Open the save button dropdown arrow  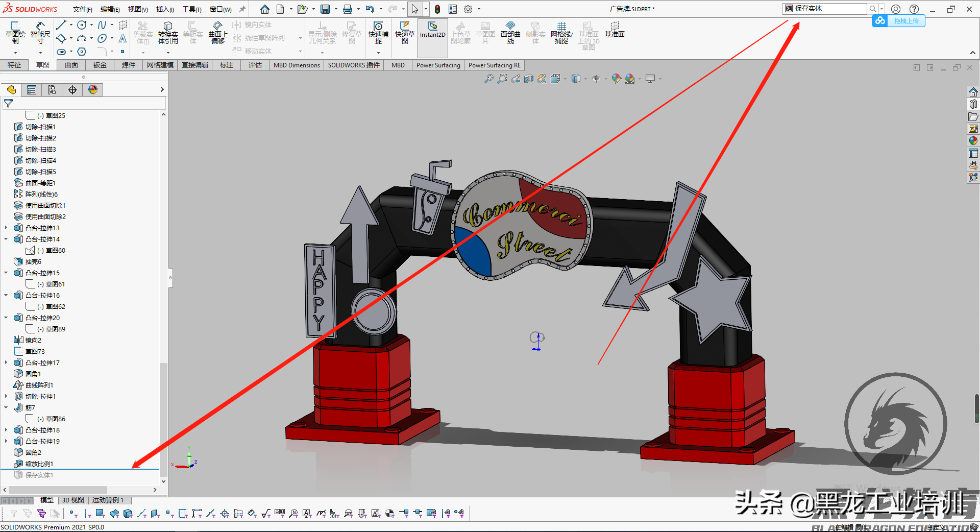tap(336, 9)
